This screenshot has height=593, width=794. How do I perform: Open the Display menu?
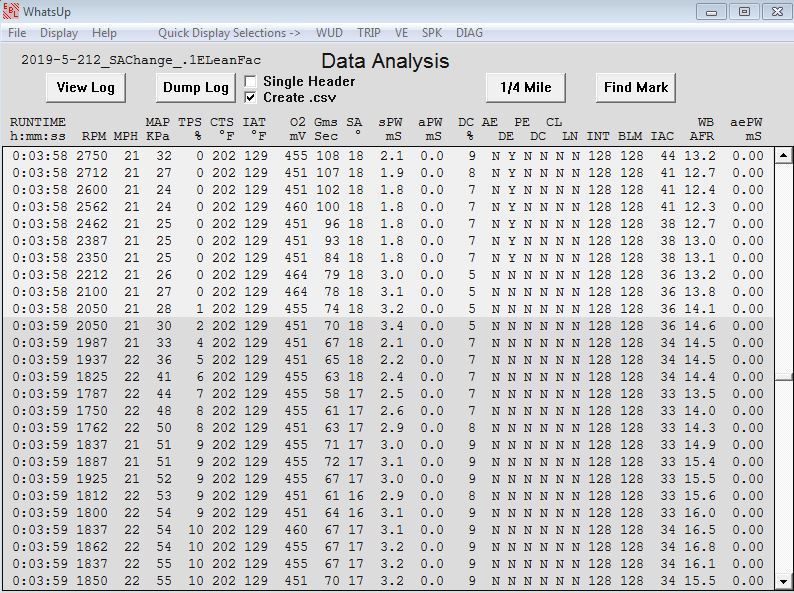pos(59,33)
